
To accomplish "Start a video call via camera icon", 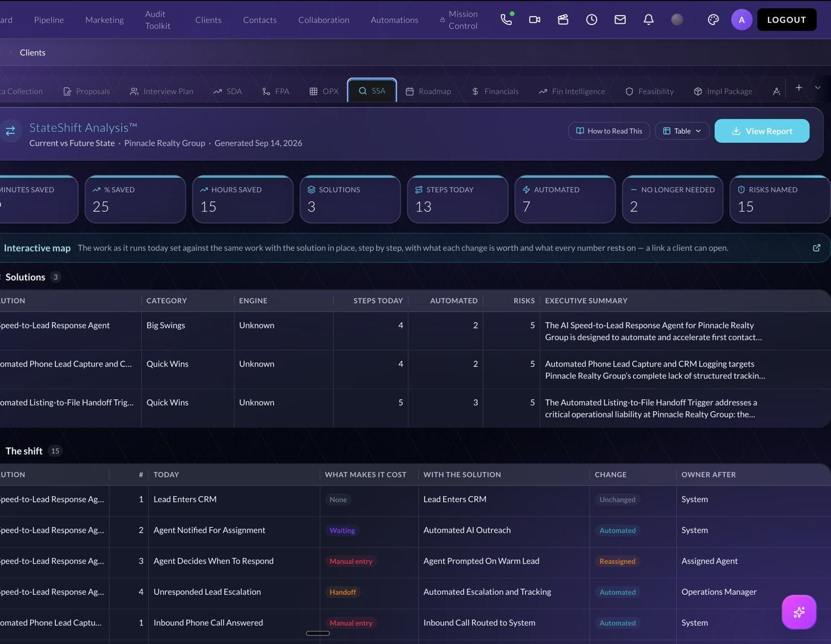I will coord(535,19).
